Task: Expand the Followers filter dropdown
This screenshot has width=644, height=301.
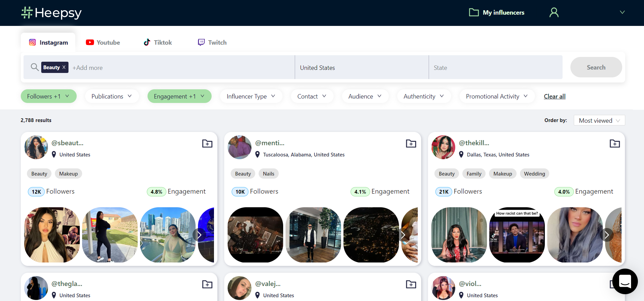Action: (x=48, y=96)
